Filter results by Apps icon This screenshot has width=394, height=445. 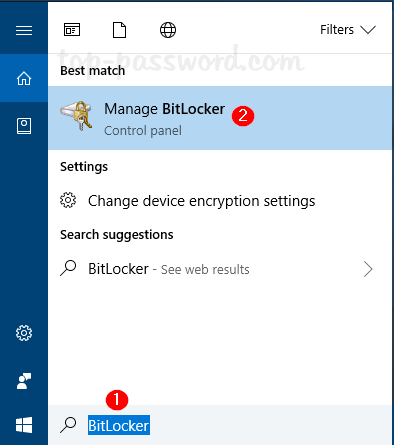tap(72, 30)
